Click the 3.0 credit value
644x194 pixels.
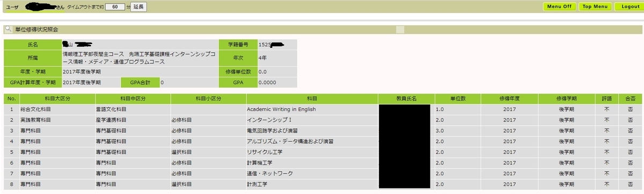click(x=440, y=131)
